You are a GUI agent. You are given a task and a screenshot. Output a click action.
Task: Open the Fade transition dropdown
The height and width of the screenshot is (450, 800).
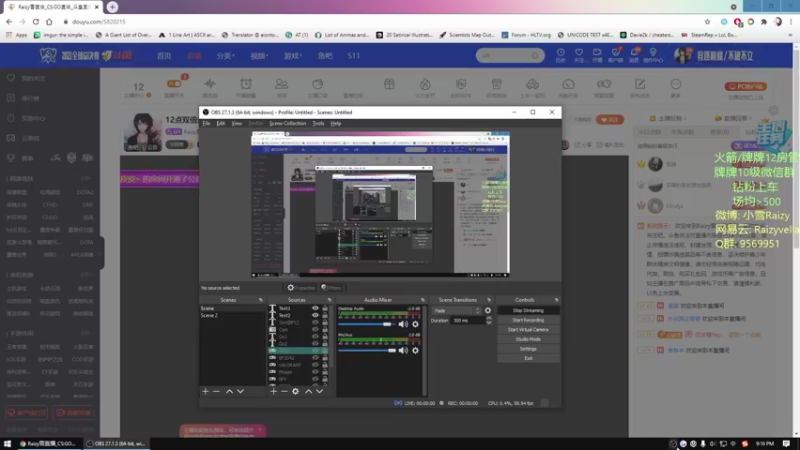pyautogui.click(x=457, y=310)
